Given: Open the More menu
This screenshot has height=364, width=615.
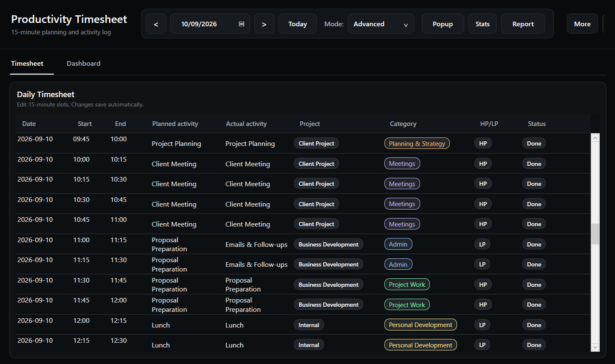Looking at the screenshot, I should tap(582, 24).
